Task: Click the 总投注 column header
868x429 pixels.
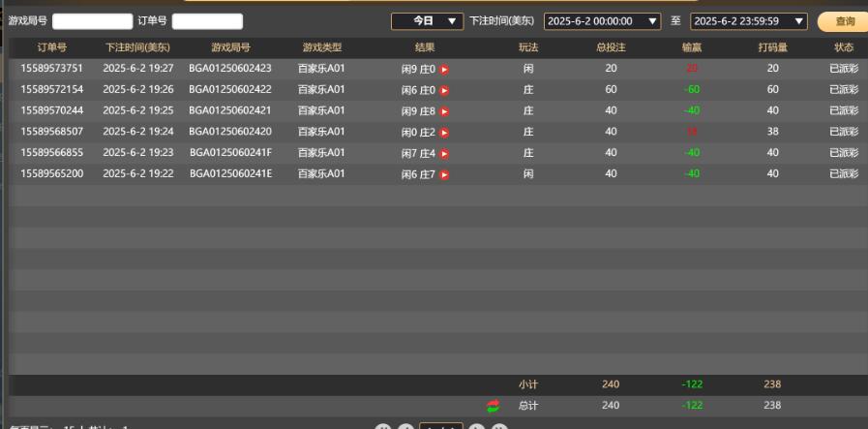Action: 610,47
